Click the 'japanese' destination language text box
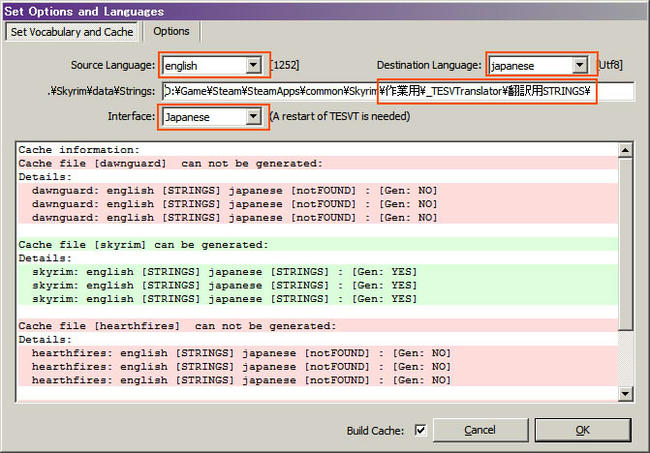The image size is (650, 453). (530, 65)
